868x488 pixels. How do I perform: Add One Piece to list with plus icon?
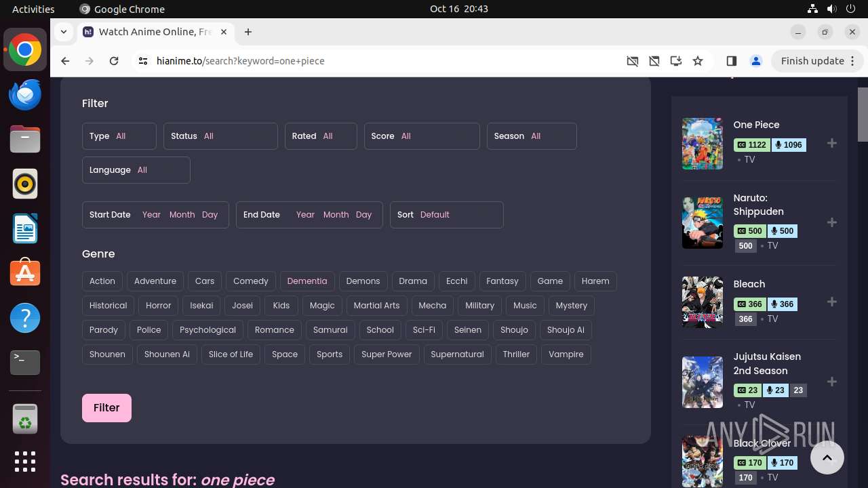point(832,143)
